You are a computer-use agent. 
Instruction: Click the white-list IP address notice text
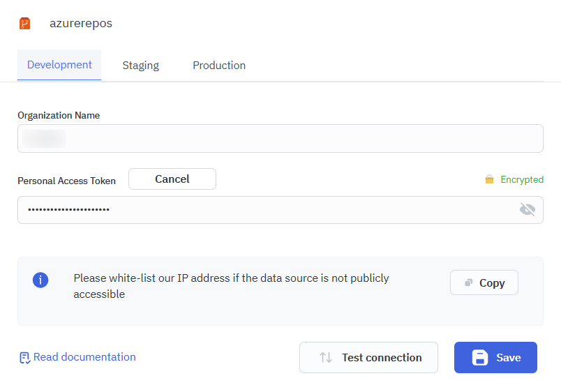click(231, 286)
